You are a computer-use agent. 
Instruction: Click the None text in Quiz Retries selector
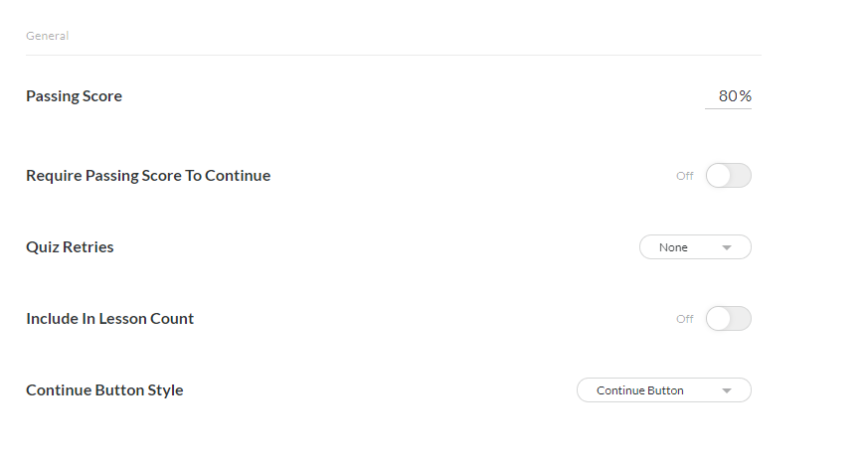click(673, 247)
